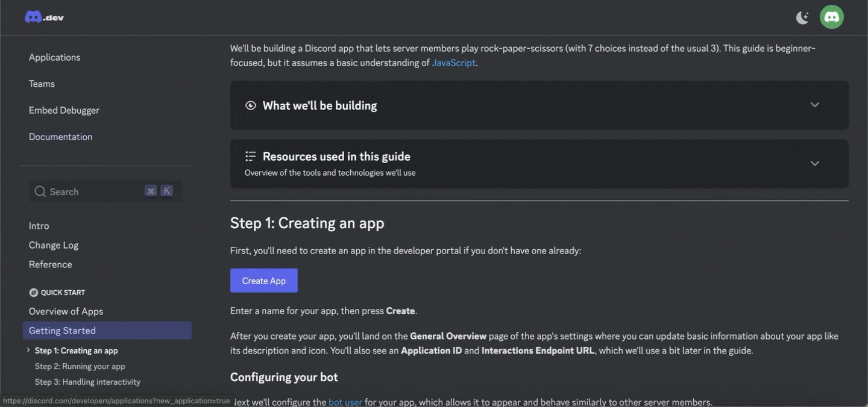The width and height of the screenshot is (868, 407).
Task: Click the QUICK START section label
Action: tap(63, 293)
